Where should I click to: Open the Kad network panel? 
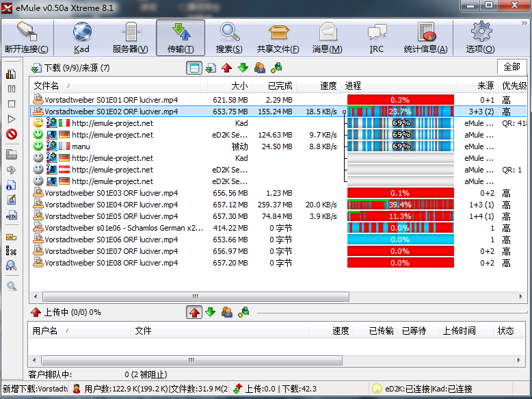click(x=82, y=38)
